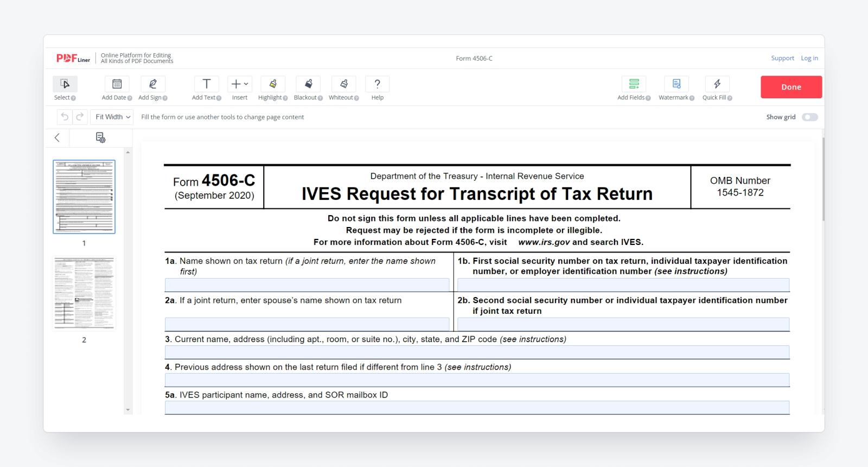This screenshot has width=868, height=467.
Task: Use the Quick Fill lightning icon
Action: click(717, 84)
